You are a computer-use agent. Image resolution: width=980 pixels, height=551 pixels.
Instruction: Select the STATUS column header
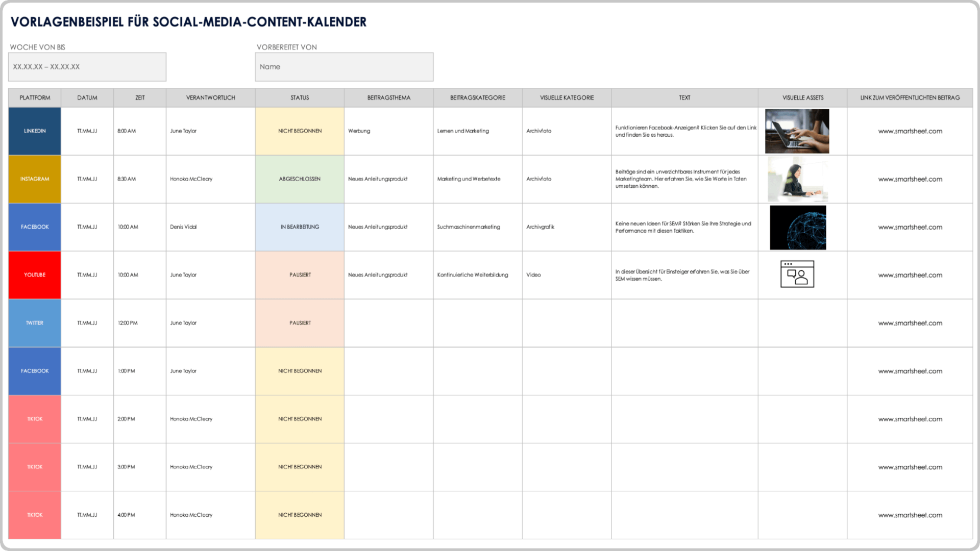(300, 97)
